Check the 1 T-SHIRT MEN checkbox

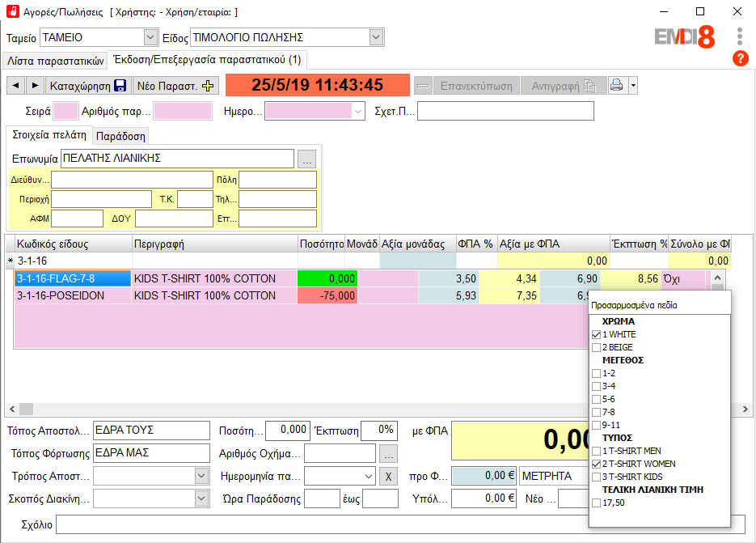pyautogui.click(x=597, y=451)
